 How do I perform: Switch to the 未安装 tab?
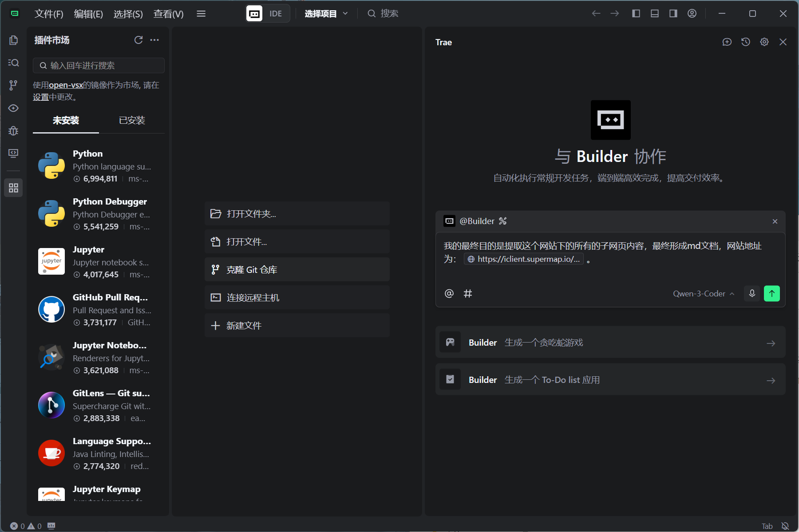(66, 120)
